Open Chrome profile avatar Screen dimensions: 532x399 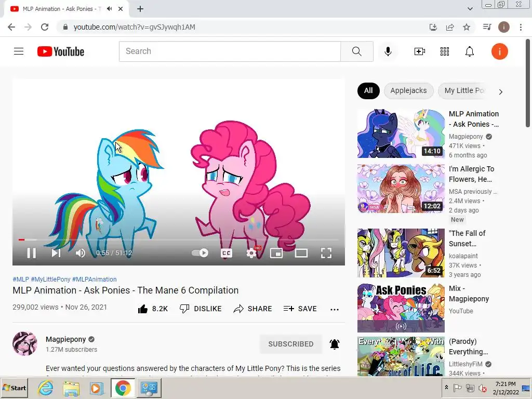pyautogui.click(x=503, y=27)
